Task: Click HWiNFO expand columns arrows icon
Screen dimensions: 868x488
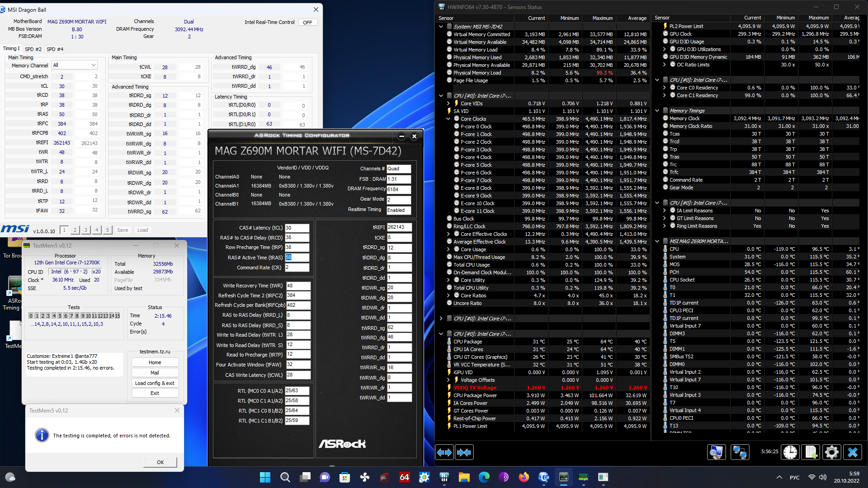Action: [x=444, y=452]
